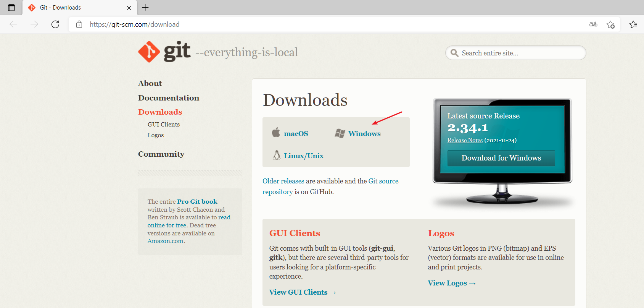The image size is (644, 308).
Task: Open the Pro Git book link
Action: [x=197, y=201]
